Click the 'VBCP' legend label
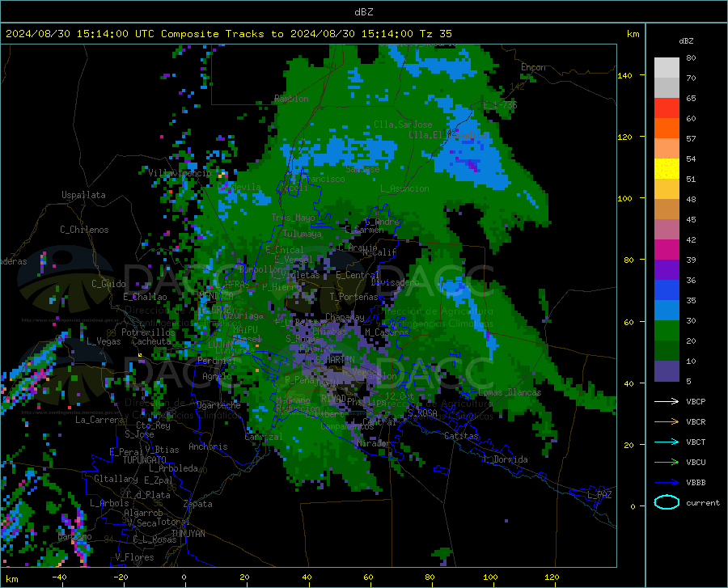This screenshot has width=728, height=588. point(696,401)
